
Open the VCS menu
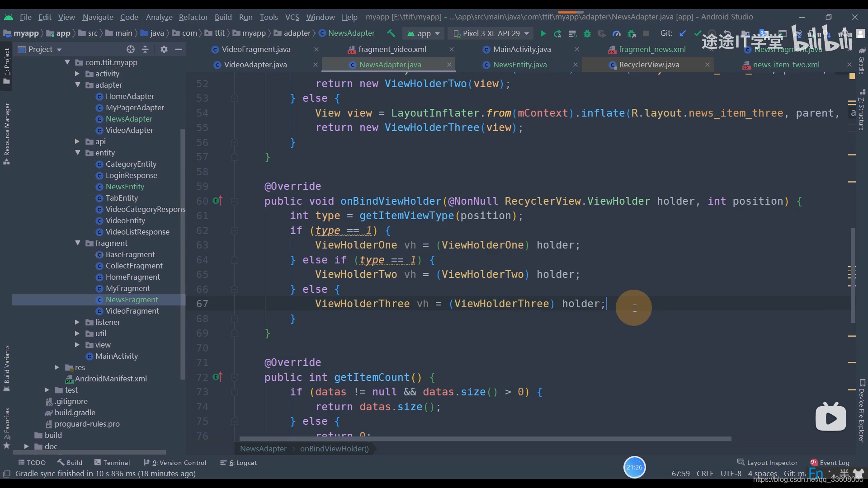pos(292,17)
